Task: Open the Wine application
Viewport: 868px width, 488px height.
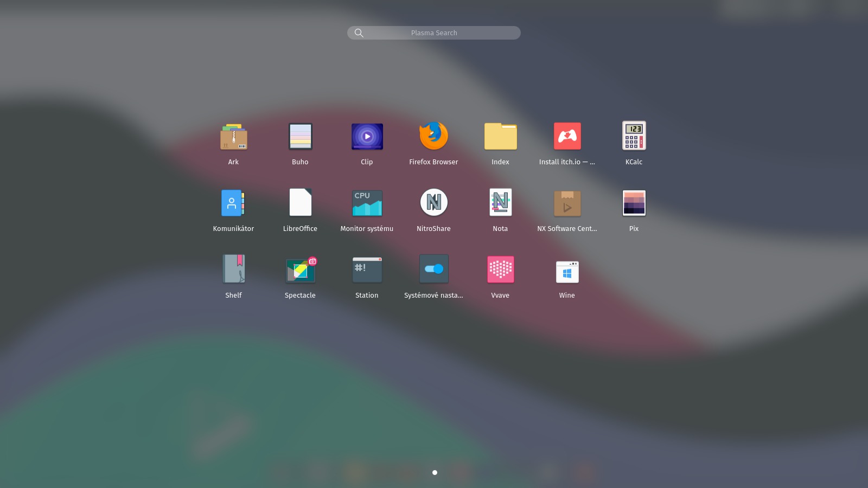Action: 567,272
